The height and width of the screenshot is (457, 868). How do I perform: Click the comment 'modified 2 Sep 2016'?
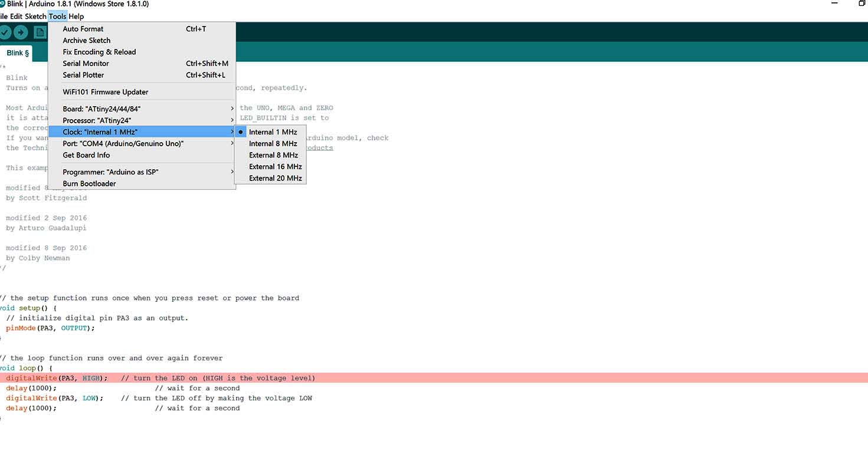tap(46, 218)
